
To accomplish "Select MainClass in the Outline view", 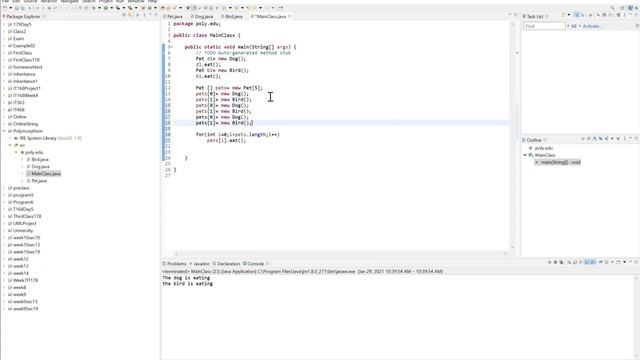I will [544, 155].
